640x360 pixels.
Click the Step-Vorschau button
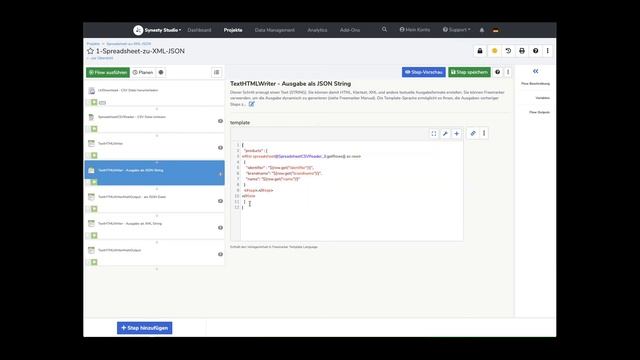(424, 72)
